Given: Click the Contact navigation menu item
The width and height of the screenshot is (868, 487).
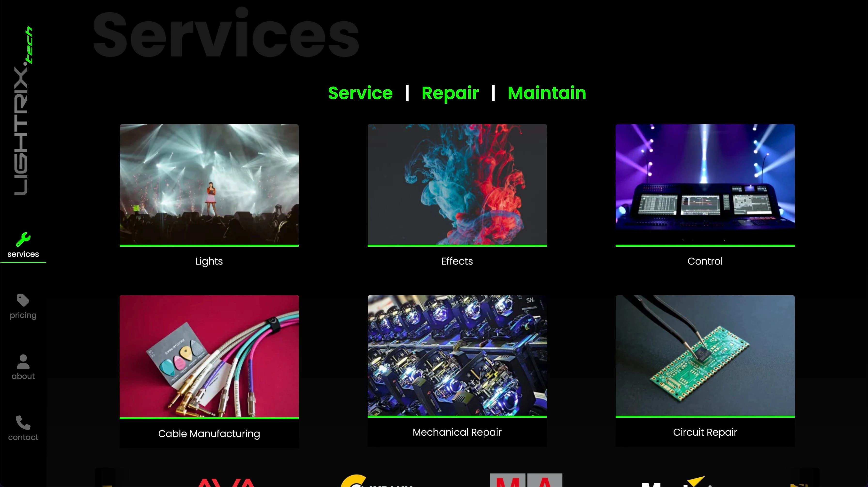Looking at the screenshot, I should [23, 428].
